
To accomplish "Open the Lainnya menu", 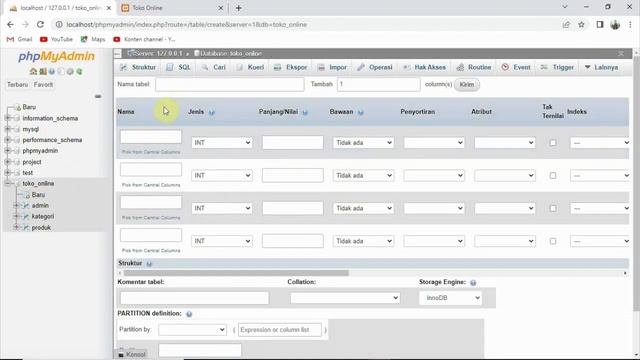I will click(601, 67).
